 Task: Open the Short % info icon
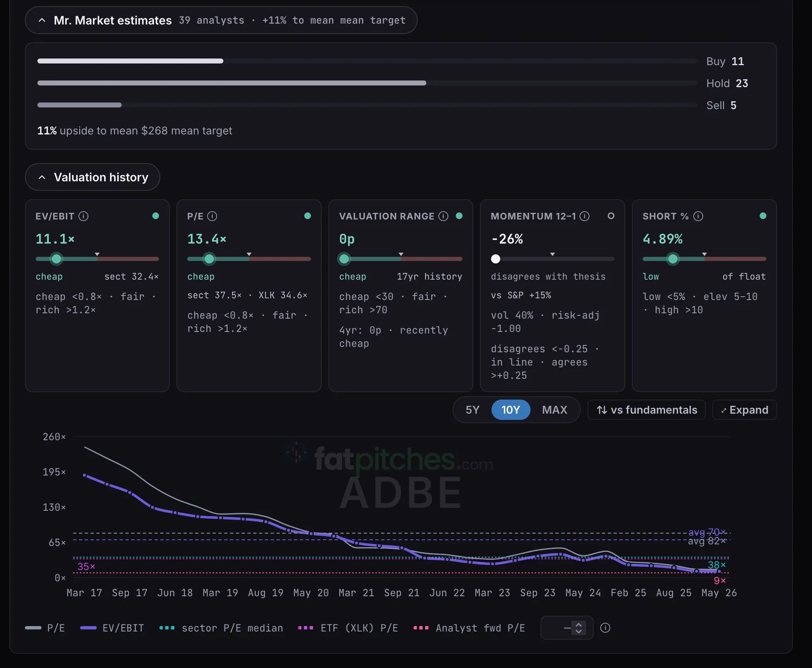[x=698, y=216]
